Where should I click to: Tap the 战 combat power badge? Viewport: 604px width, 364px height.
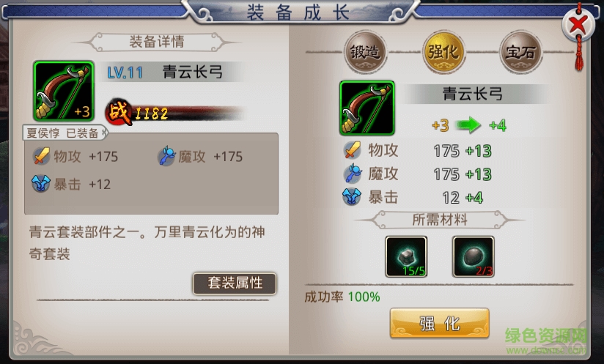tap(119, 112)
